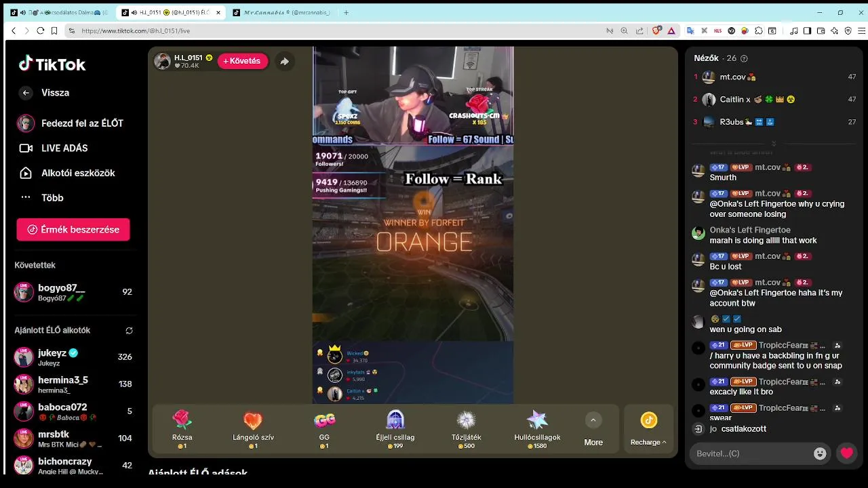This screenshot has height=488, width=868.
Task: Open the browser hamburger menu
Action: point(862,30)
